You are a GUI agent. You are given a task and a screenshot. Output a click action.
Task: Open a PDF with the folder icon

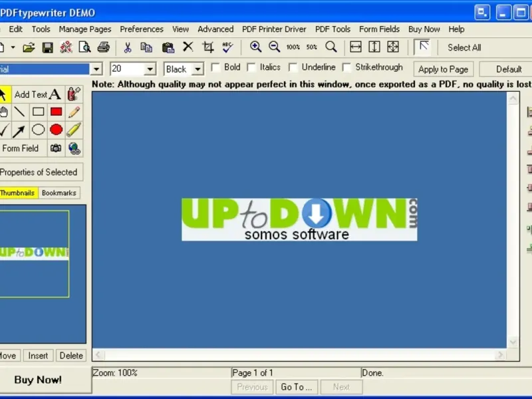(29, 47)
